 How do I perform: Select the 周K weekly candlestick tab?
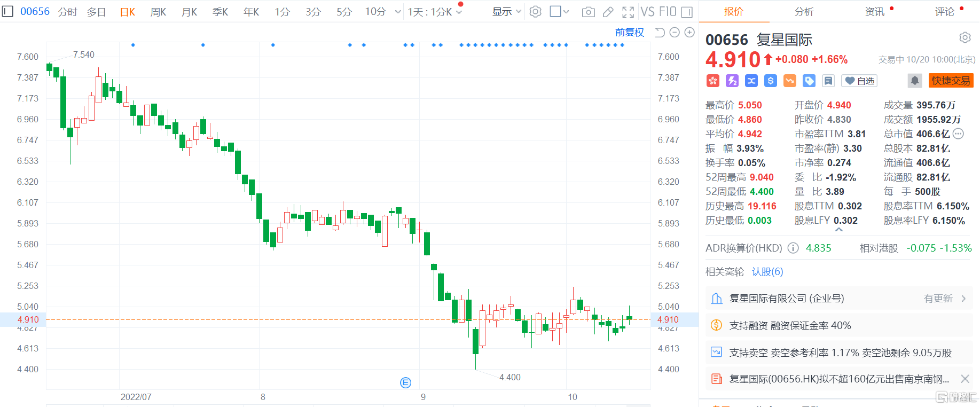tap(159, 12)
